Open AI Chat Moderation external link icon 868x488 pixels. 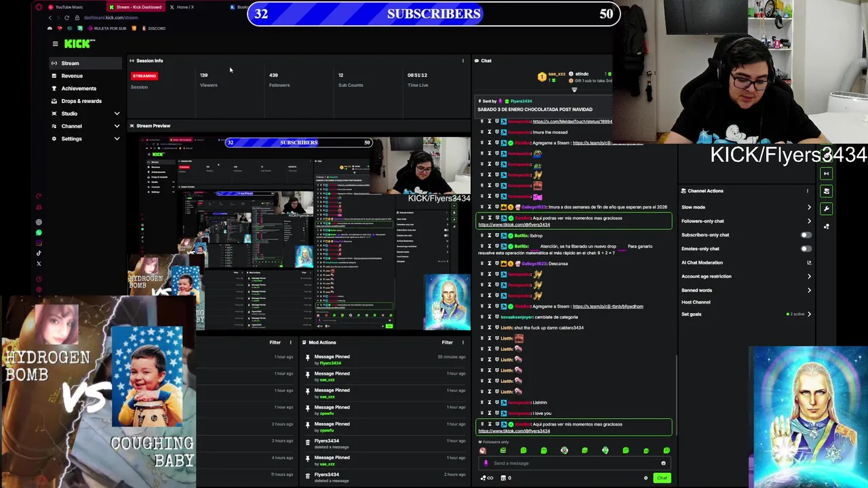point(809,263)
